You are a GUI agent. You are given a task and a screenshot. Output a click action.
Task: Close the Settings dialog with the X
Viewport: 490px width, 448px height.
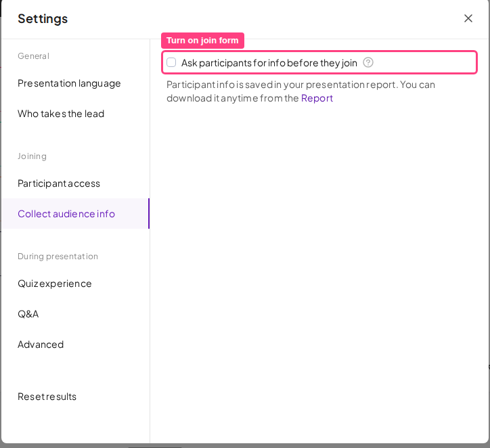click(x=468, y=18)
